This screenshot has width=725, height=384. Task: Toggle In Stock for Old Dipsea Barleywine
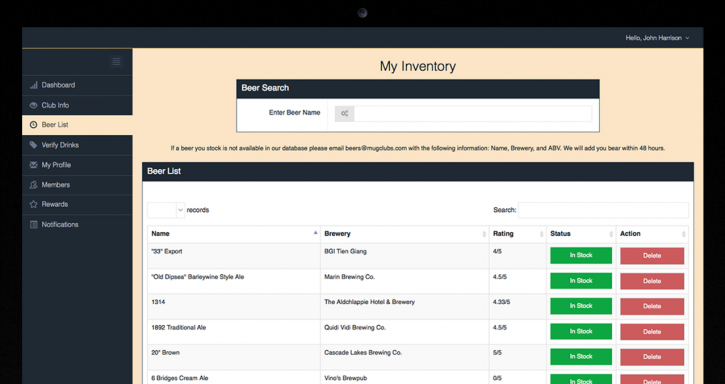[581, 281]
